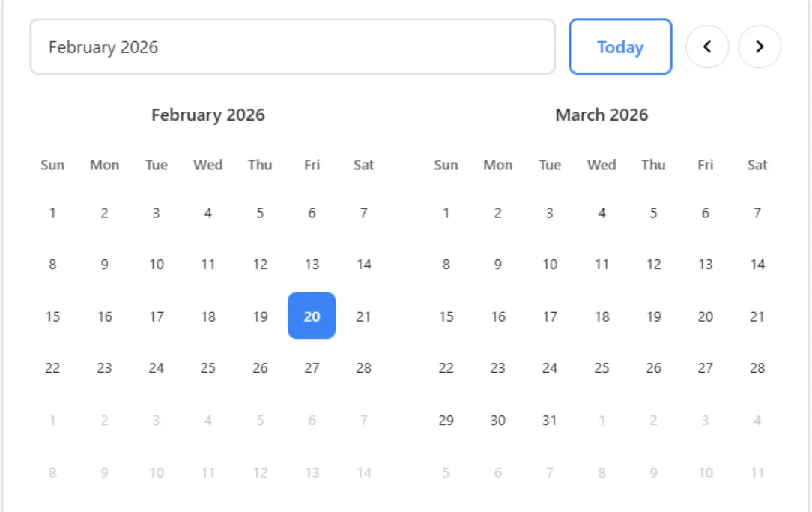Click the grayed-out March 4 in right calendar
Screen dimensions: 812x512
pyautogui.click(x=757, y=421)
